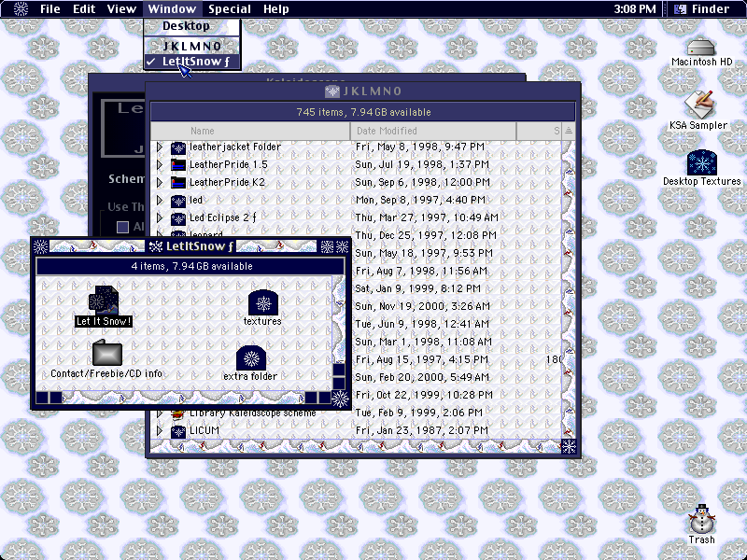This screenshot has width=747, height=560.
Task: Click the LeatherPride 1.5 folder icon
Action: click(x=178, y=165)
